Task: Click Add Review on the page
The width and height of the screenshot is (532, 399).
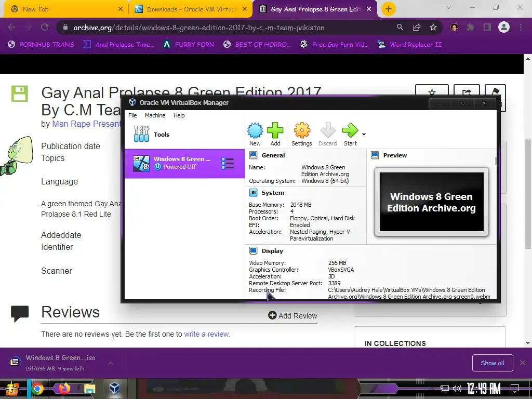Action: pyautogui.click(x=293, y=315)
